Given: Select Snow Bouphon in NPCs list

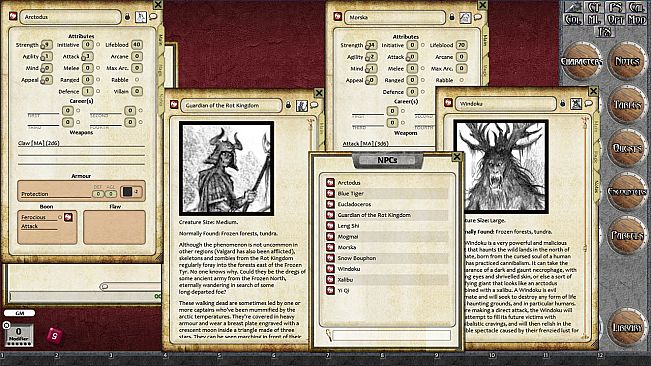Looking at the screenshot, I should tap(387, 258).
